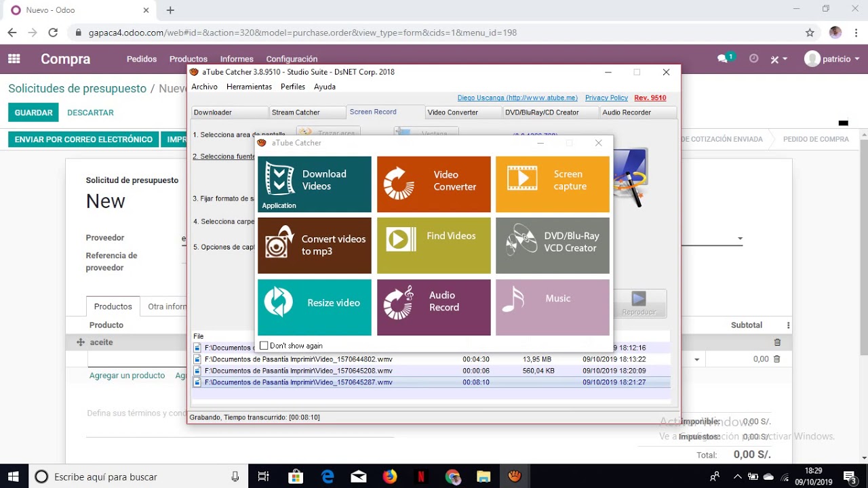Open Edge from the taskbar

328,476
